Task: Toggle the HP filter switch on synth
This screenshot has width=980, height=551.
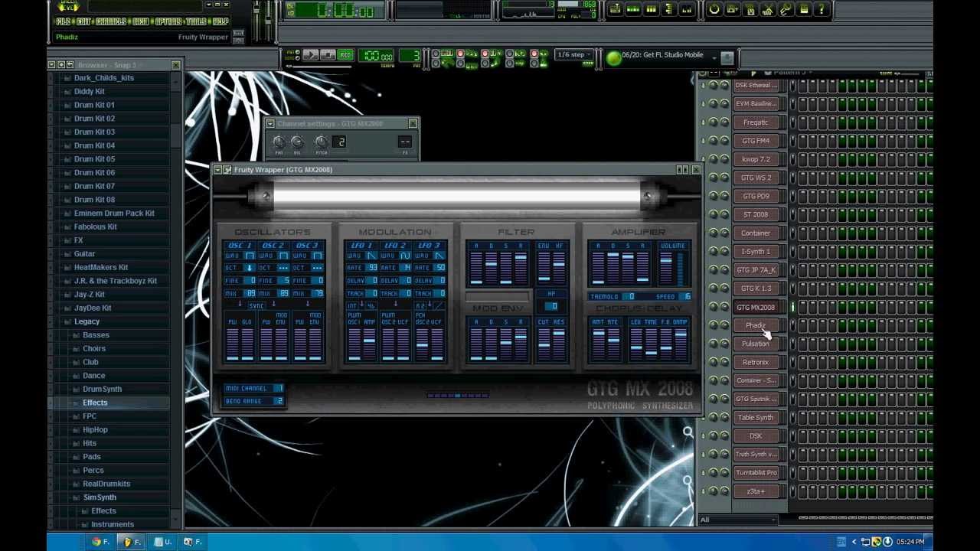Action: pos(551,306)
